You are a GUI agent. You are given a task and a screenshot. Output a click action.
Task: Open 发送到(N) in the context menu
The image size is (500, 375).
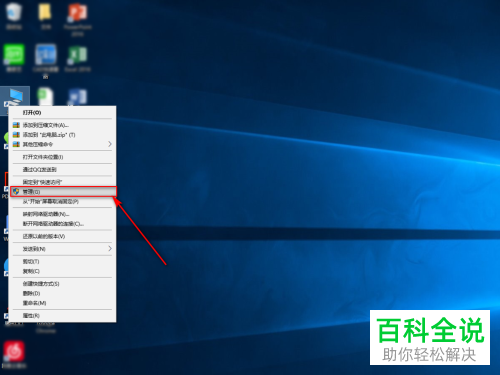[x=62, y=249]
